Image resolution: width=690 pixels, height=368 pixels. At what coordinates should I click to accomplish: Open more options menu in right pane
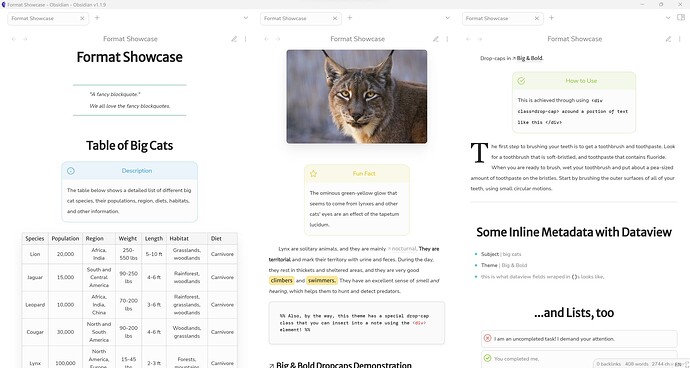(680, 39)
